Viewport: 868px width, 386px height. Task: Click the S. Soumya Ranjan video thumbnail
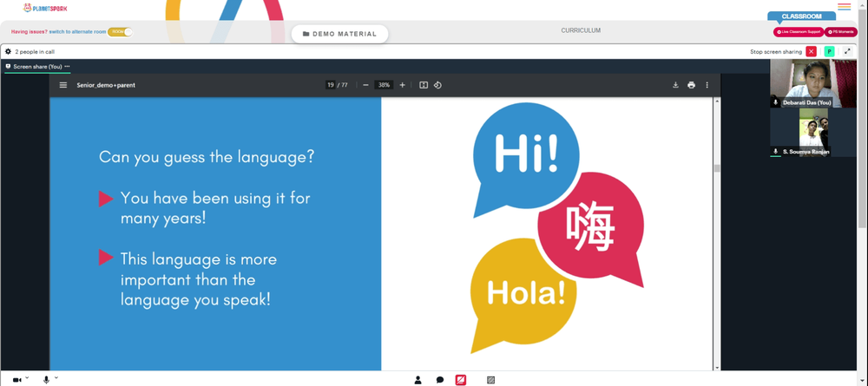coord(813,133)
